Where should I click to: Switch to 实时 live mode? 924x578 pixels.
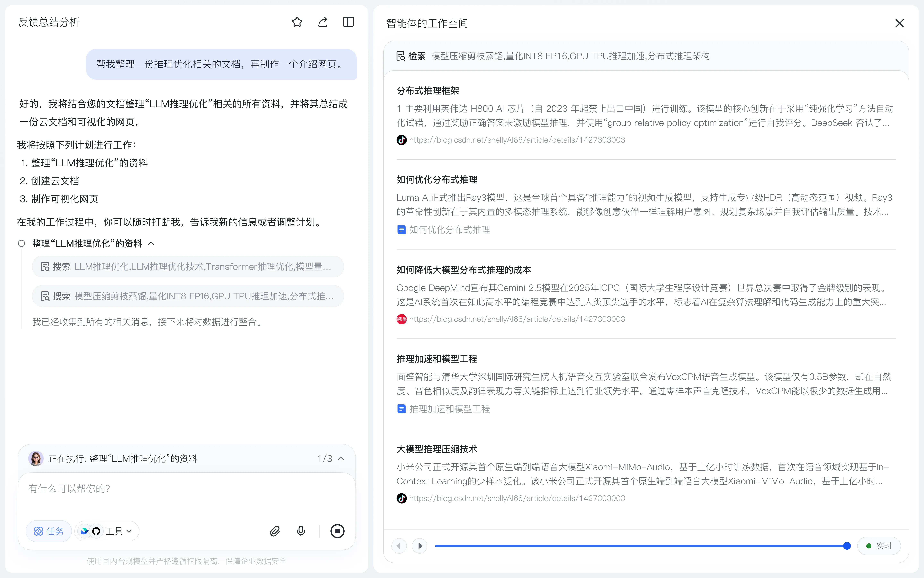[x=879, y=546]
